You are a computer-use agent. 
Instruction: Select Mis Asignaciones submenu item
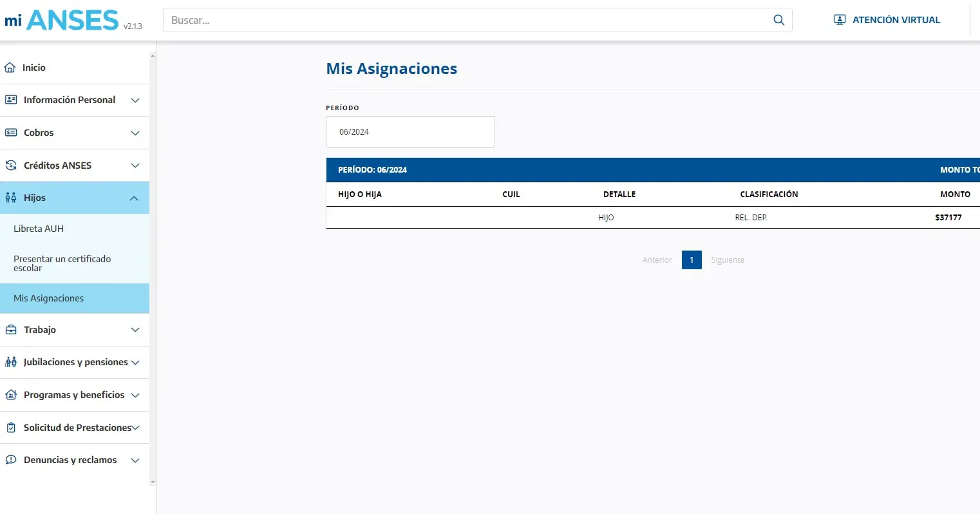[75, 298]
